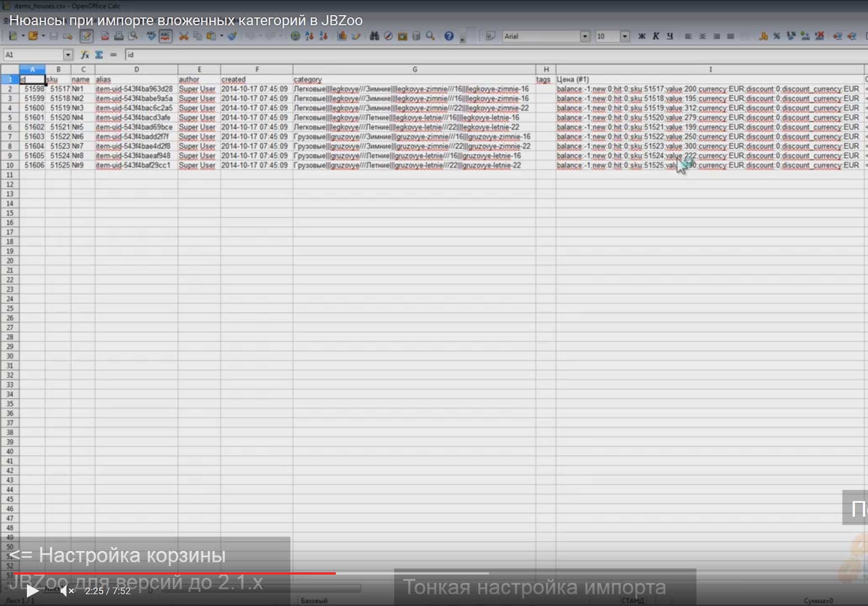
Task: Align cell text right
Action: [716, 36]
